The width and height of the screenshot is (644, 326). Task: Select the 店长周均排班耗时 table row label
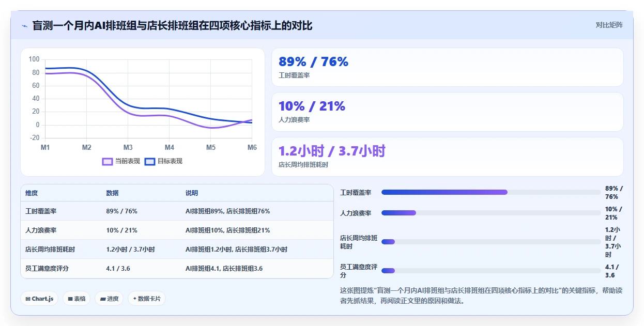(x=50, y=250)
